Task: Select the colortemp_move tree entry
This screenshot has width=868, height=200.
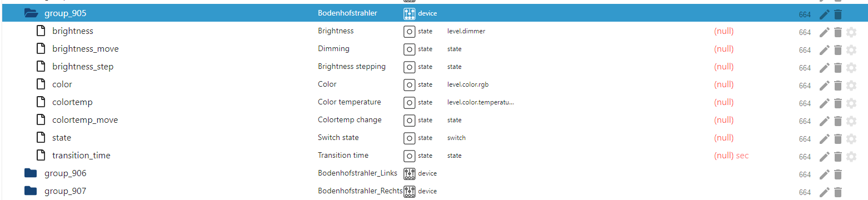Action: [x=85, y=120]
